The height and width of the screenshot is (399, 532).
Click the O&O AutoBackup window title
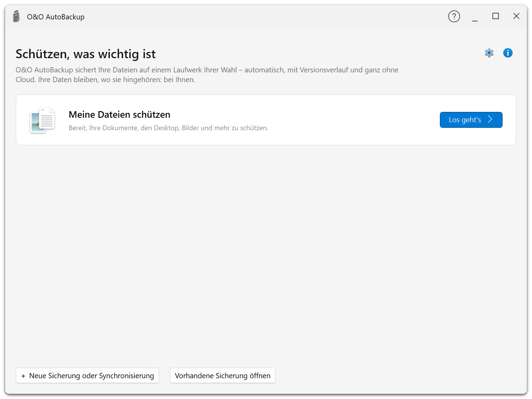tap(56, 17)
